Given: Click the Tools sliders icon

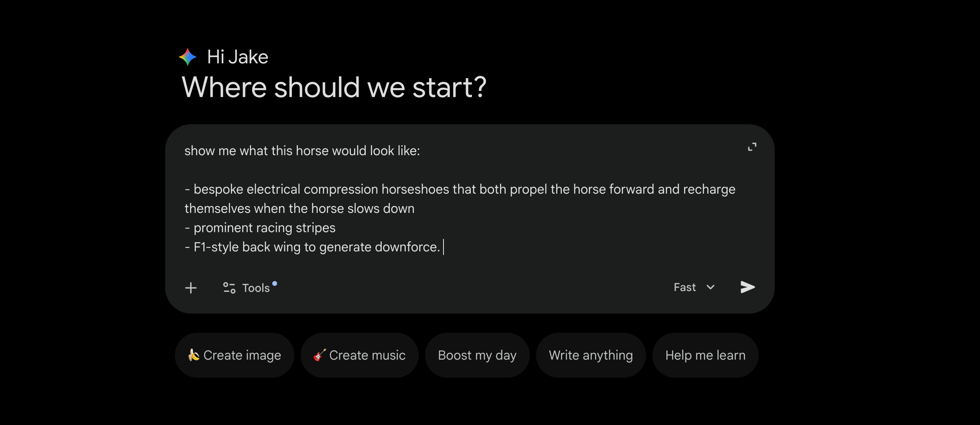Looking at the screenshot, I should tap(229, 288).
